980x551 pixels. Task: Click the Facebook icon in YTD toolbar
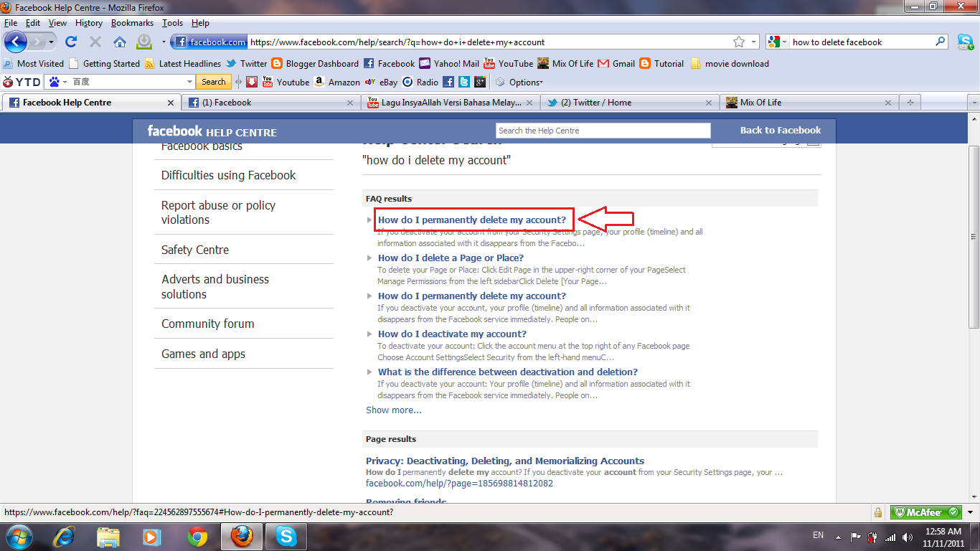click(x=448, y=82)
